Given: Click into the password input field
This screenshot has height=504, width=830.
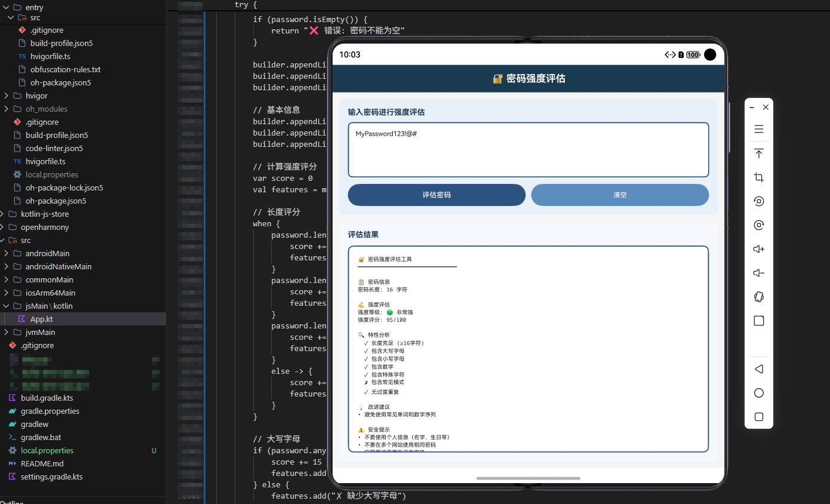Looking at the screenshot, I should click(x=528, y=150).
